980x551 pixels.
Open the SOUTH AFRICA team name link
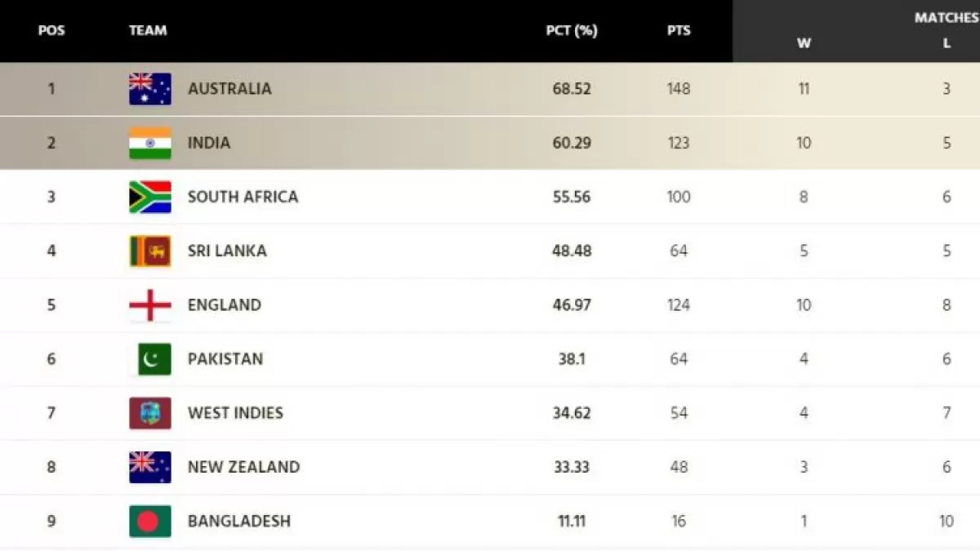tap(243, 197)
